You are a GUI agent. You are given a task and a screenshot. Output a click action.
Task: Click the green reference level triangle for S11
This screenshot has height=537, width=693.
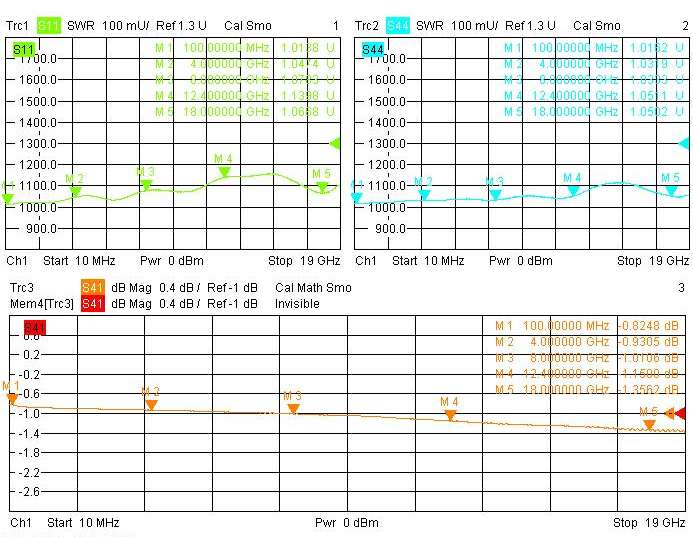(x=335, y=143)
